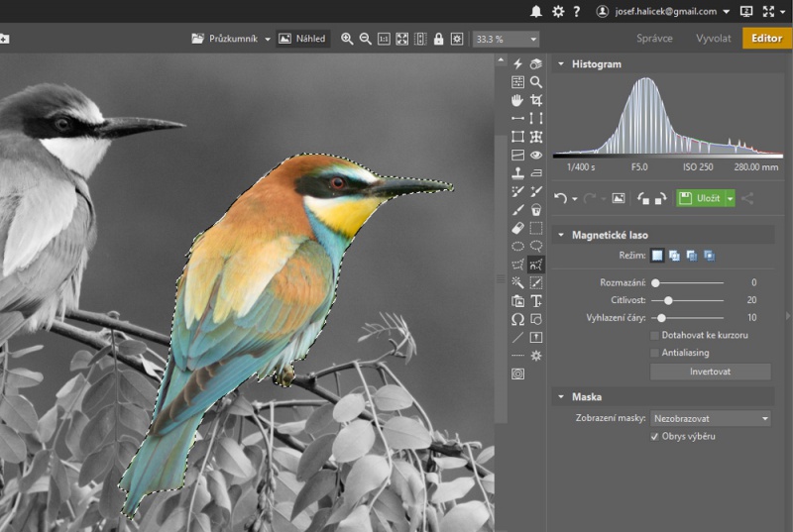793x532 pixels.
Task: Enable Dotahovat ke kurzoru checkbox
Action: click(654, 335)
